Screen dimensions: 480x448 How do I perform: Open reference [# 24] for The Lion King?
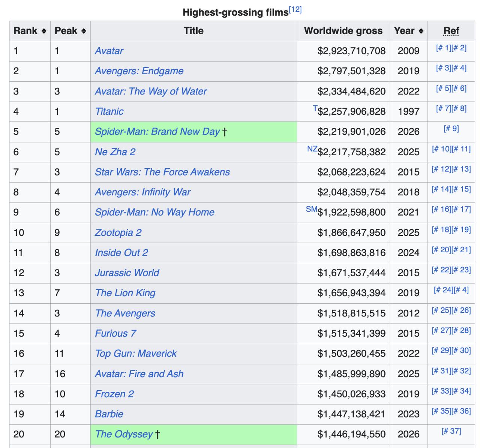click(444, 290)
